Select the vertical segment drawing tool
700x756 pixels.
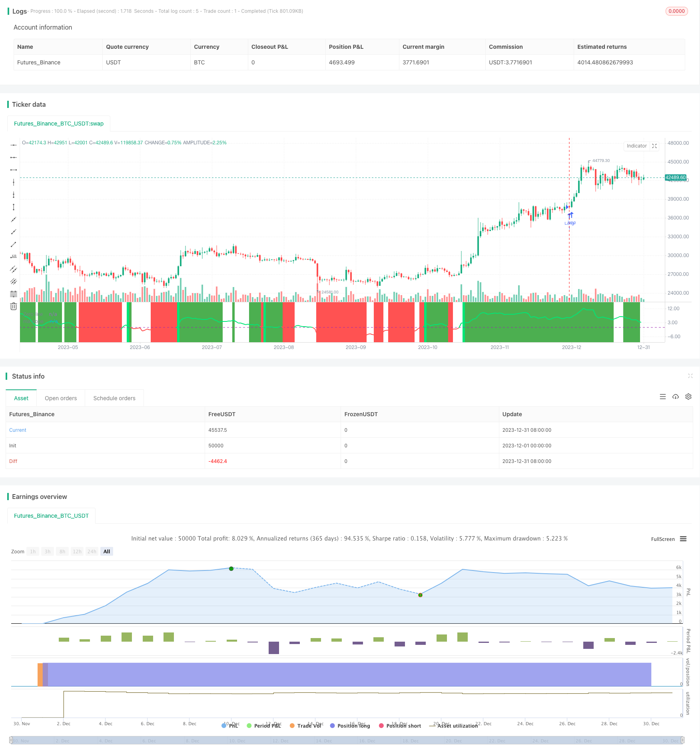coord(14,207)
